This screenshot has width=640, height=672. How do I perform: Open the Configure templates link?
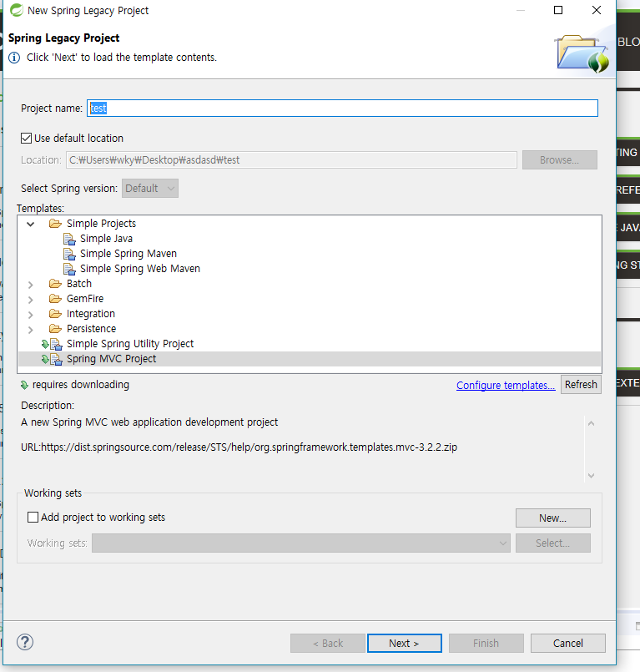pyautogui.click(x=506, y=386)
